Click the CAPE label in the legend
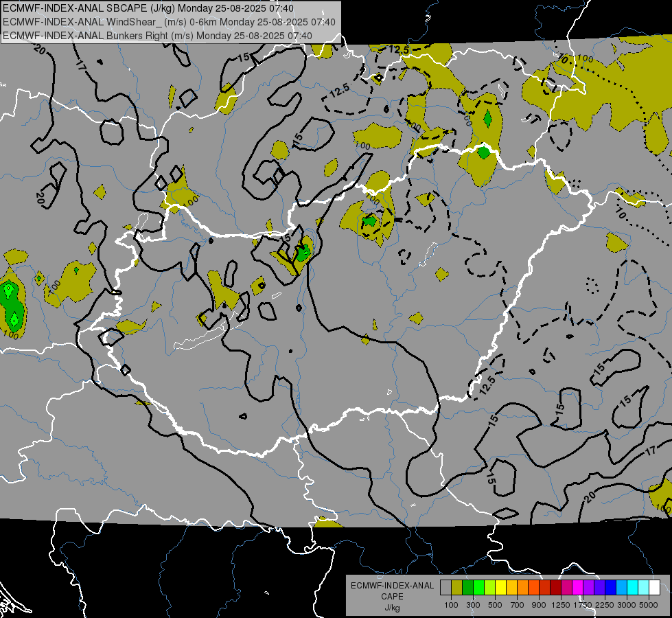The image size is (672, 618). click(x=392, y=597)
